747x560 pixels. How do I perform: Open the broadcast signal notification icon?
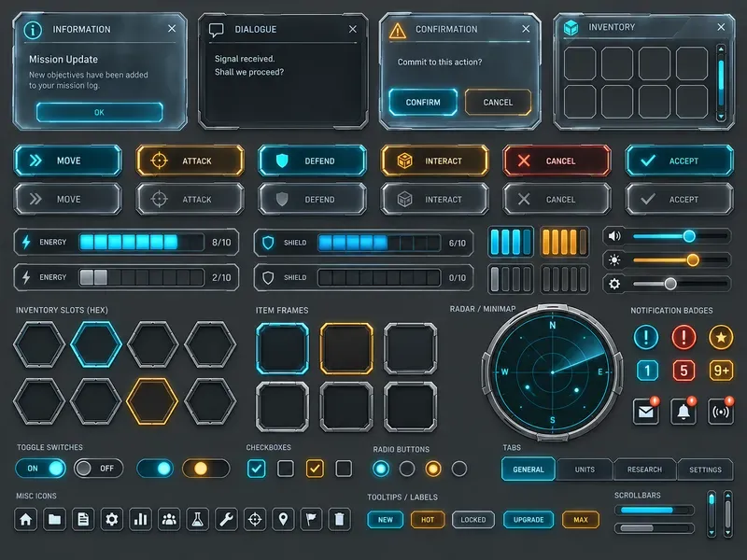(x=721, y=411)
